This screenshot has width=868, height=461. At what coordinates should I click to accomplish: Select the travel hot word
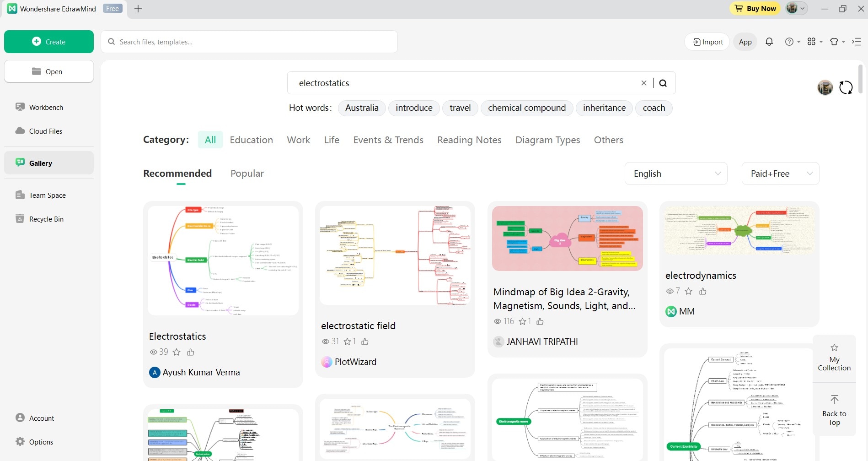point(460,108)
